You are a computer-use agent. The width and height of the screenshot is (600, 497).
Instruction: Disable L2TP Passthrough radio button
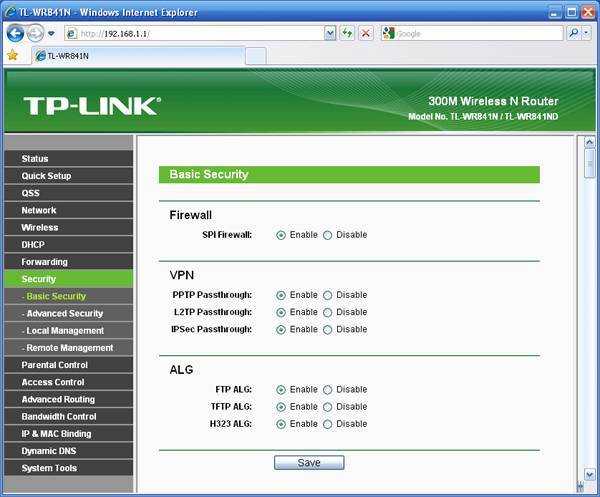(328, 313)
